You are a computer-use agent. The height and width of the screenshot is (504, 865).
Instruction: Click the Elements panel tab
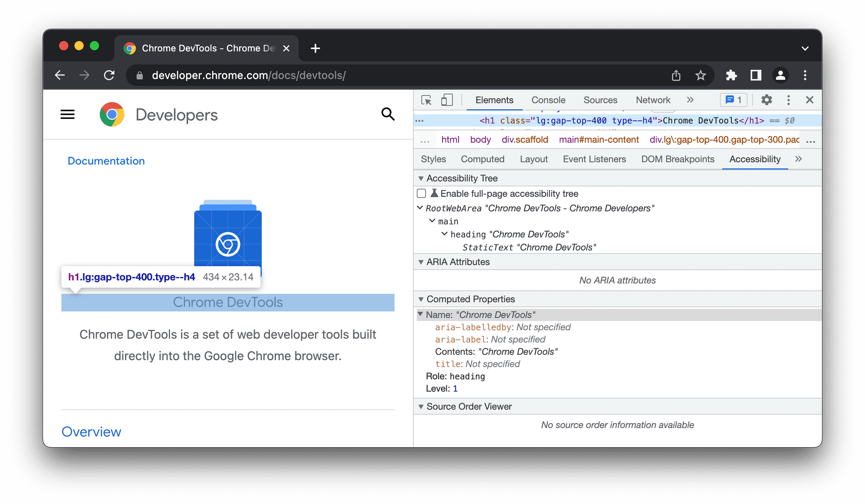(x=494, y=100)
